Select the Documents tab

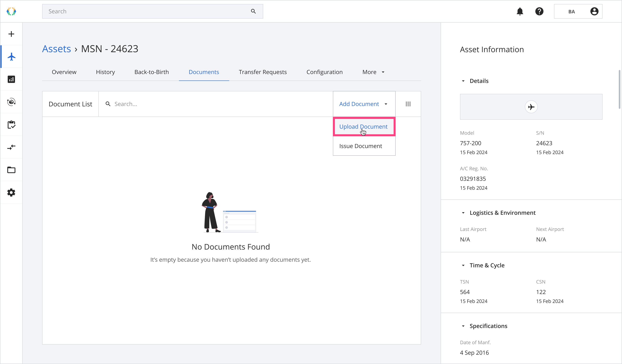coord(204,72)
